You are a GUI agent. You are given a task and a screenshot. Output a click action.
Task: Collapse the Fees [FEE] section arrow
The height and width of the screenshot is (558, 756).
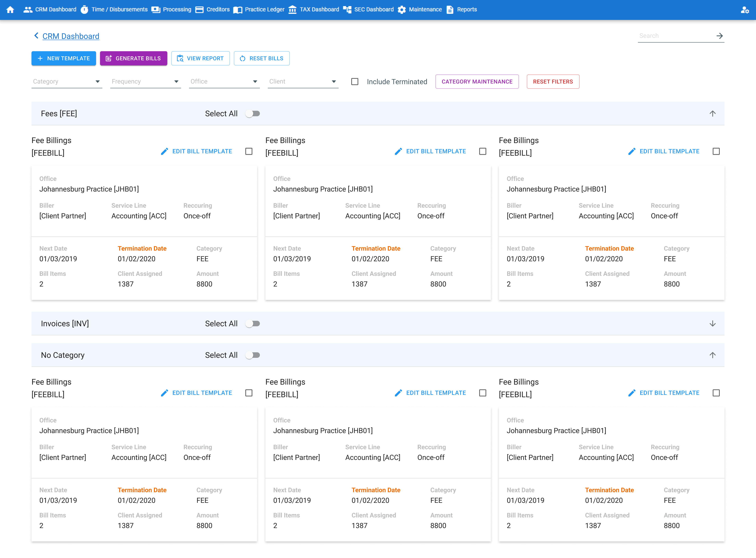[x=712, y=113]
